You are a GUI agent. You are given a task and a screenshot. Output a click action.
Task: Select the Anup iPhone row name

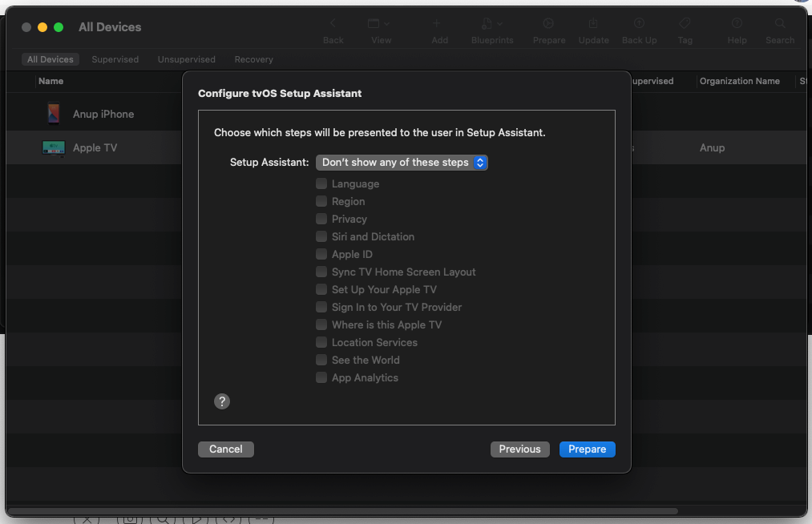click(x=103, y=114)
